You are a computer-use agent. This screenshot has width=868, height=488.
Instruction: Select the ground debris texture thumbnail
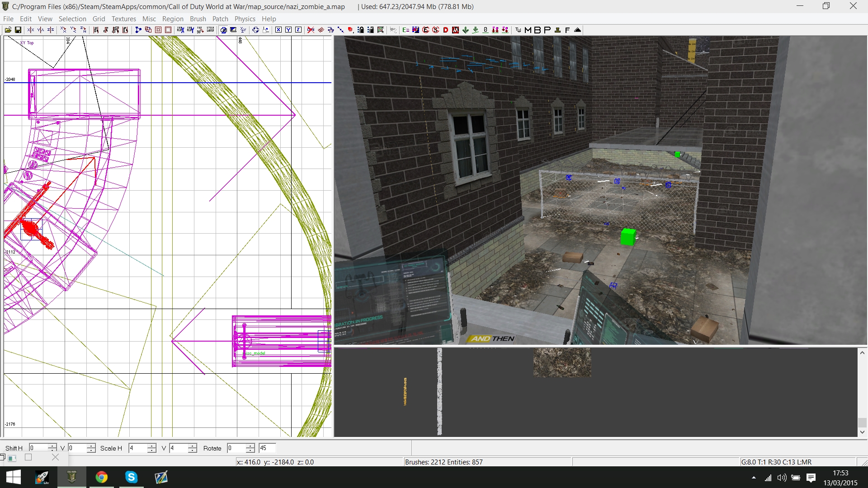pos(562,362)
